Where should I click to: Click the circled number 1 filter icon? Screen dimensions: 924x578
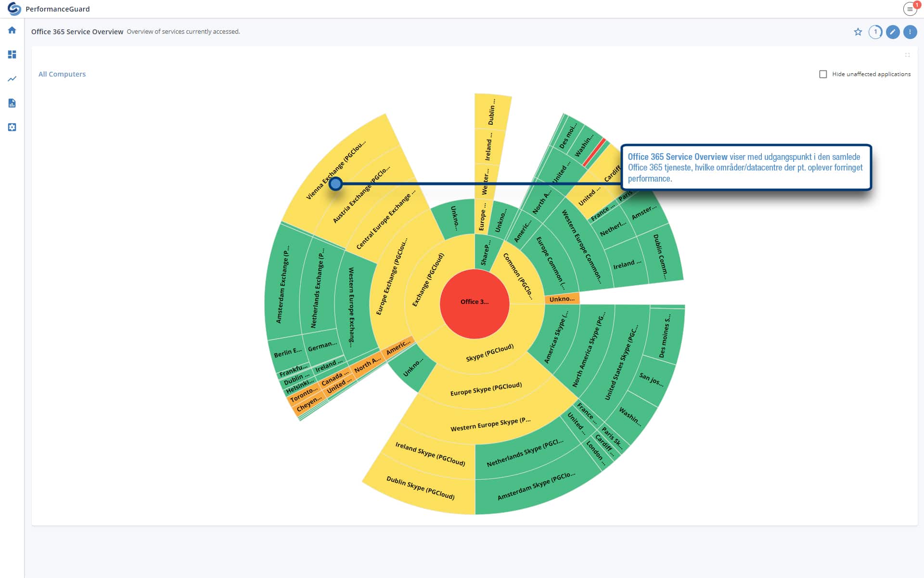(875, 32)
